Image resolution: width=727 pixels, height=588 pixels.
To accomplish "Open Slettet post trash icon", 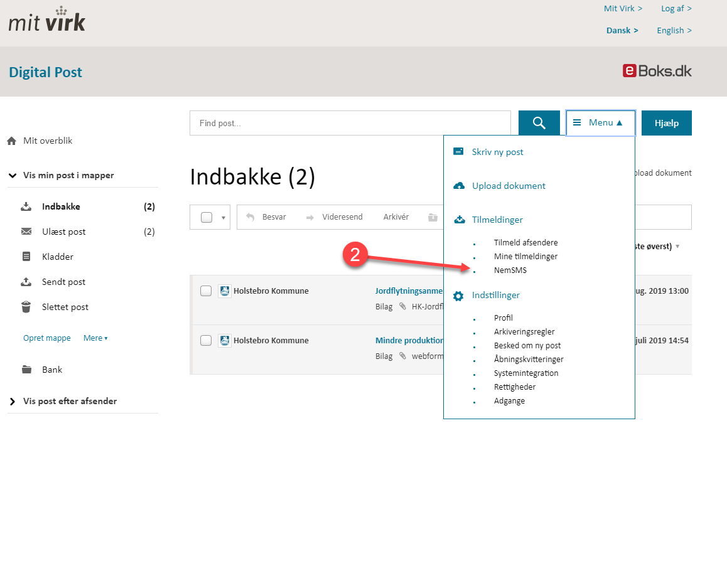I will 26,307.
